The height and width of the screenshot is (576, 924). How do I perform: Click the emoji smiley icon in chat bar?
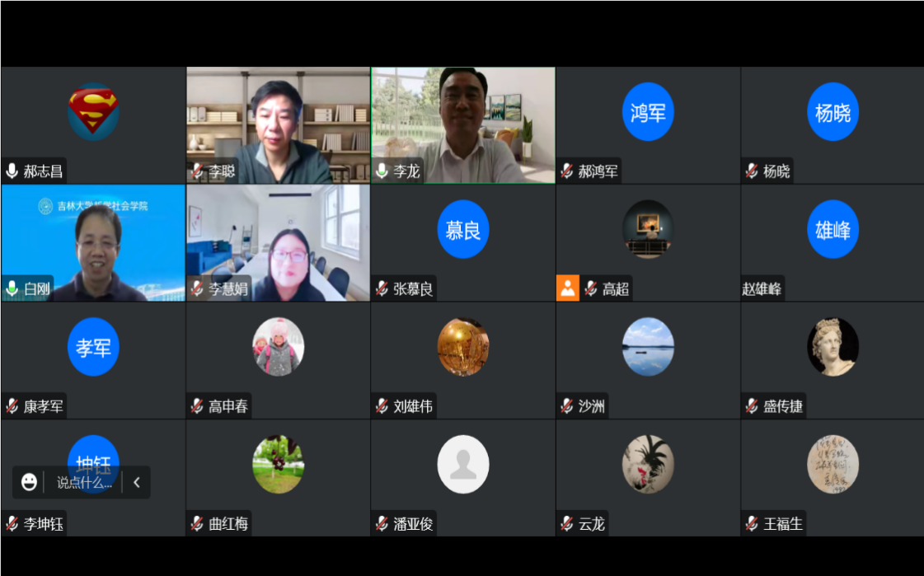coord(29,482)
